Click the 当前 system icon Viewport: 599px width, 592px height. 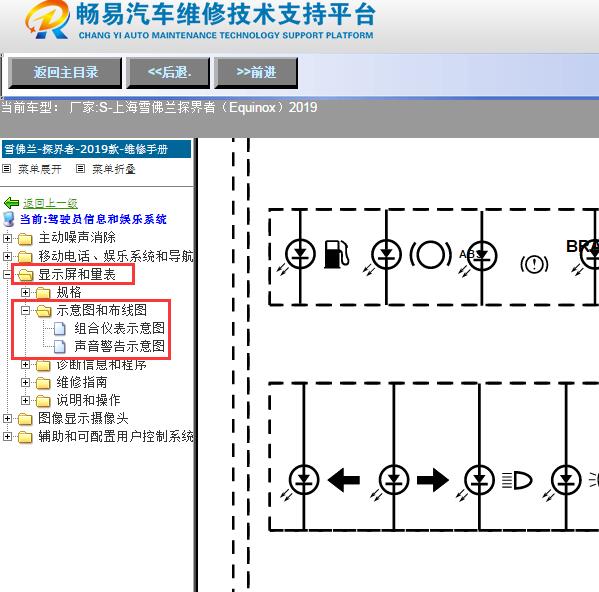coord(8,219)
